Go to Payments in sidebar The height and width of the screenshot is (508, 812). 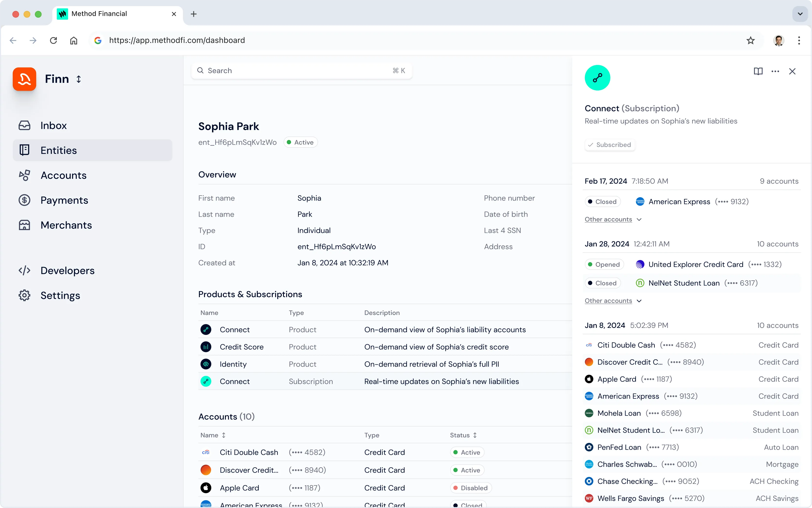click(64, 200)
